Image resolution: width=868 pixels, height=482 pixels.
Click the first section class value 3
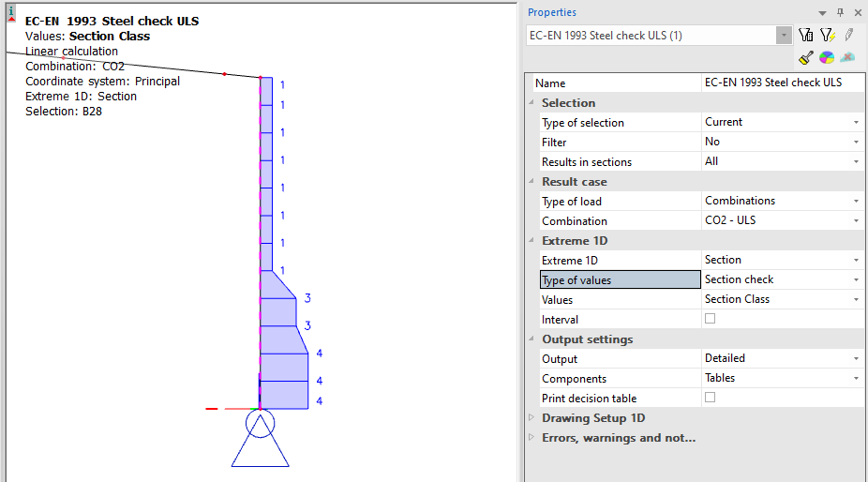(307, 298)
